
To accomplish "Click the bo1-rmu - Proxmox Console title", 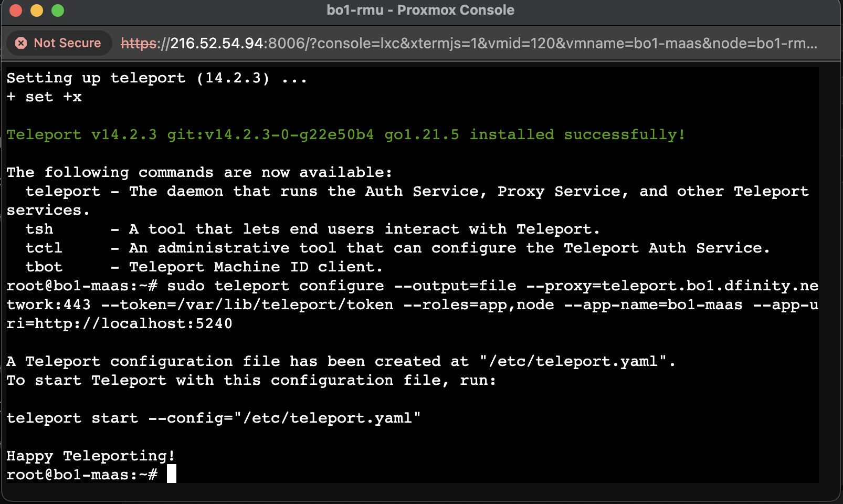I will (420, 10).
